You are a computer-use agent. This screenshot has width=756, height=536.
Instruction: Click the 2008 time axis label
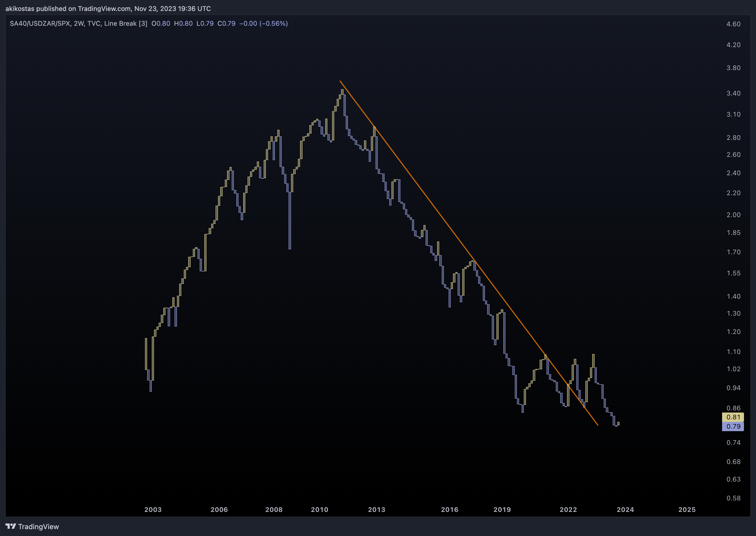274,510
